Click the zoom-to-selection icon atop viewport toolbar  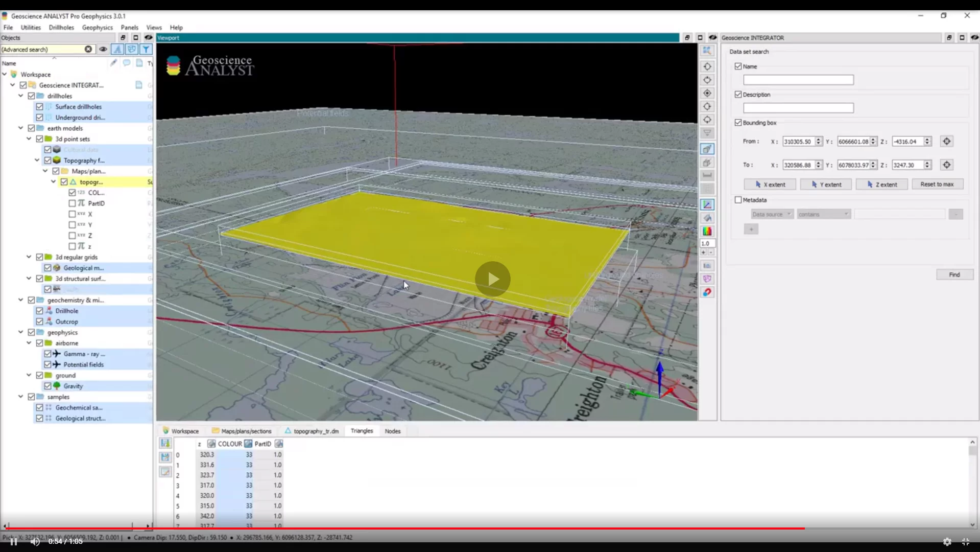coord(707,50)
